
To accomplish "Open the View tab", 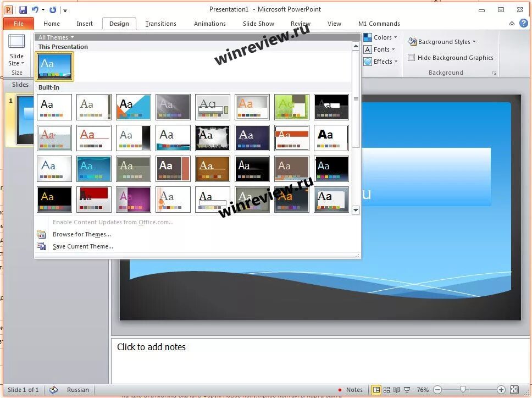I will (334, 24).
